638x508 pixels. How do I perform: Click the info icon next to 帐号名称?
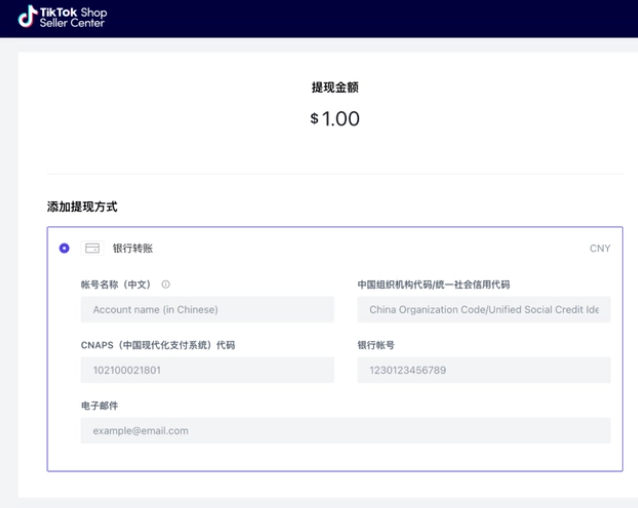(165, 285)
